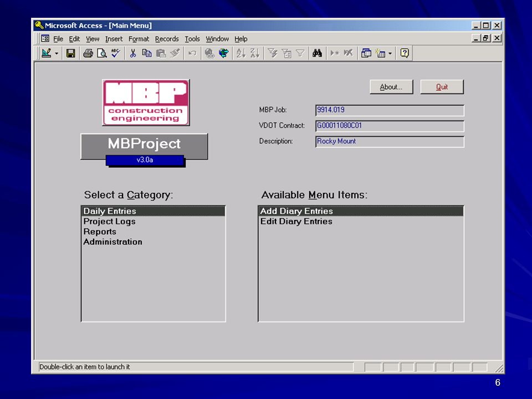
Task: Click the Design View toolbar icon
Action: click(46, 53)
